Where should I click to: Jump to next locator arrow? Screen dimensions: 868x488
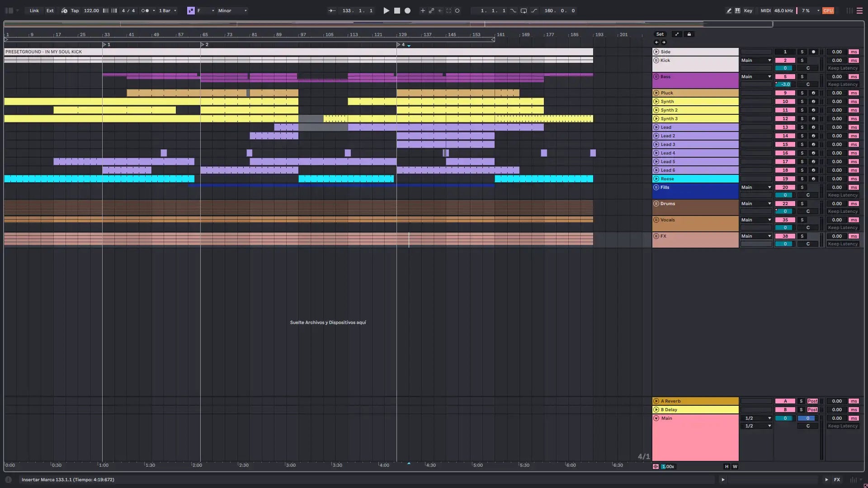664,42
